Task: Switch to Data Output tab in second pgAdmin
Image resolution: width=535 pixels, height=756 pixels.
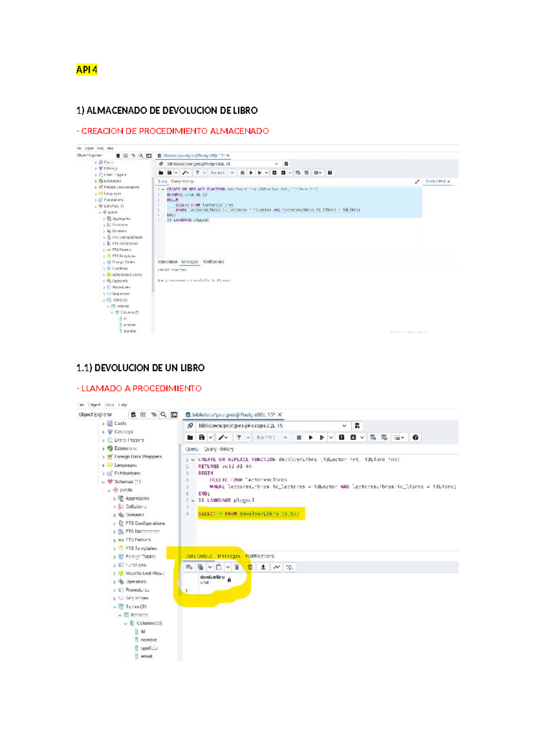Action: (x=199, y=556)
